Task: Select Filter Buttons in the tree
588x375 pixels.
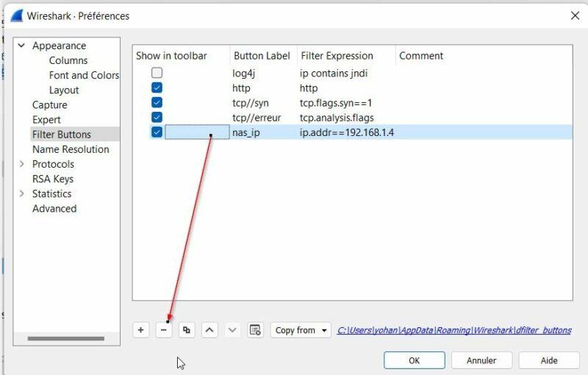Action: (62, 135)
